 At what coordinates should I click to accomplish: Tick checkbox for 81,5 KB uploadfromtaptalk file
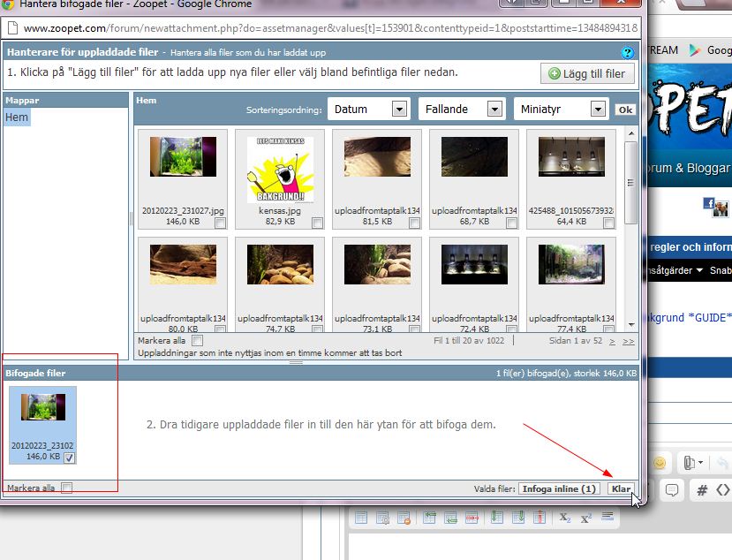414,223
